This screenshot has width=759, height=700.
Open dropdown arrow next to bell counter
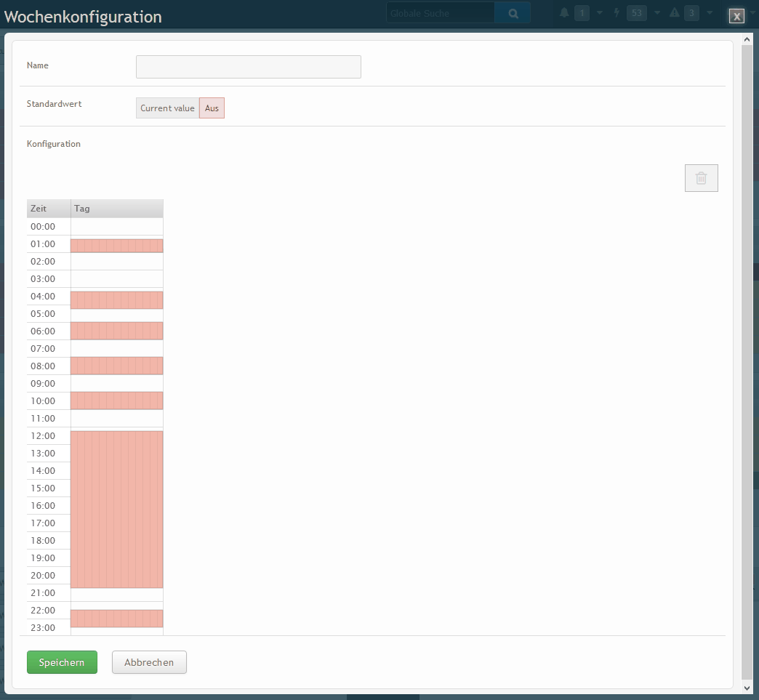[x=600, y=13]
